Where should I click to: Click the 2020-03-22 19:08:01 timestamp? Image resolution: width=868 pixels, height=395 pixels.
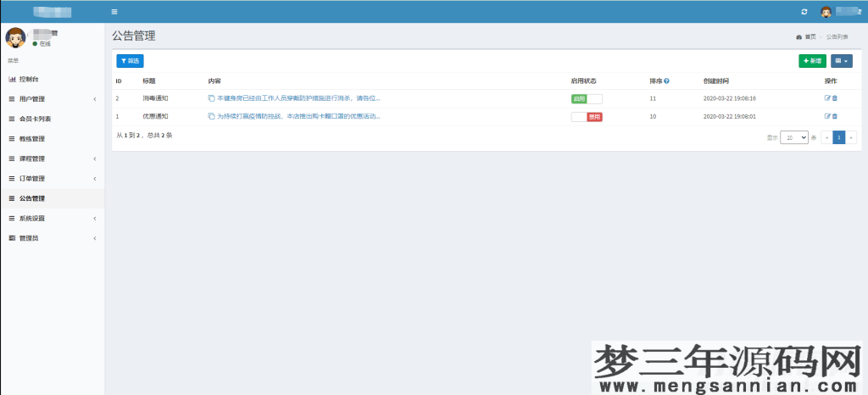point(730,117)
